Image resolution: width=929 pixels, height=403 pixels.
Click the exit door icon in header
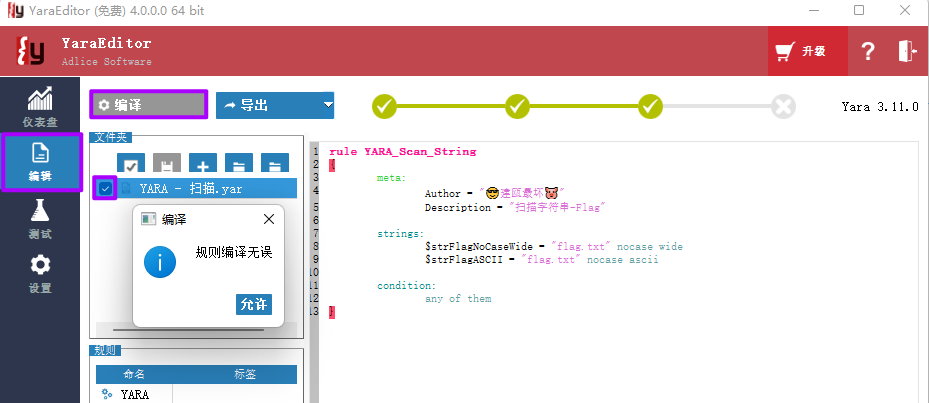(x=906, y=52)
